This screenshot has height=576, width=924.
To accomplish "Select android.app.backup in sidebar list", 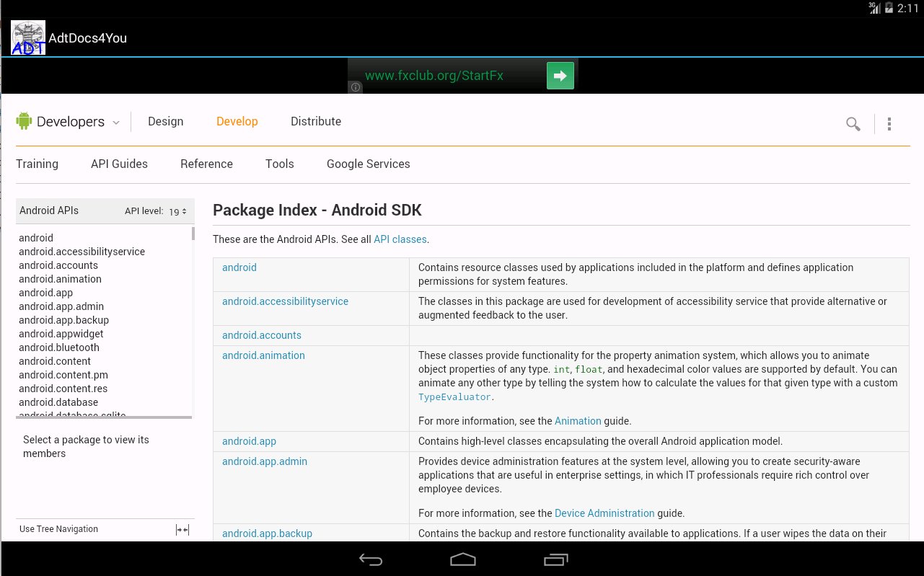I will point(63,320).
